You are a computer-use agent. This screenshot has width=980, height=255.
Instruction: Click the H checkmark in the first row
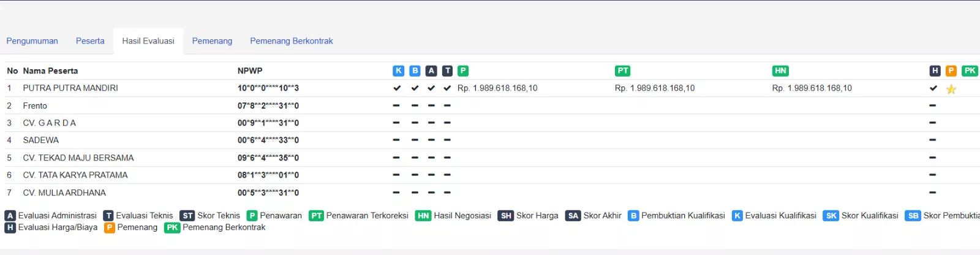pyautogui.click(x=933, y=88)
